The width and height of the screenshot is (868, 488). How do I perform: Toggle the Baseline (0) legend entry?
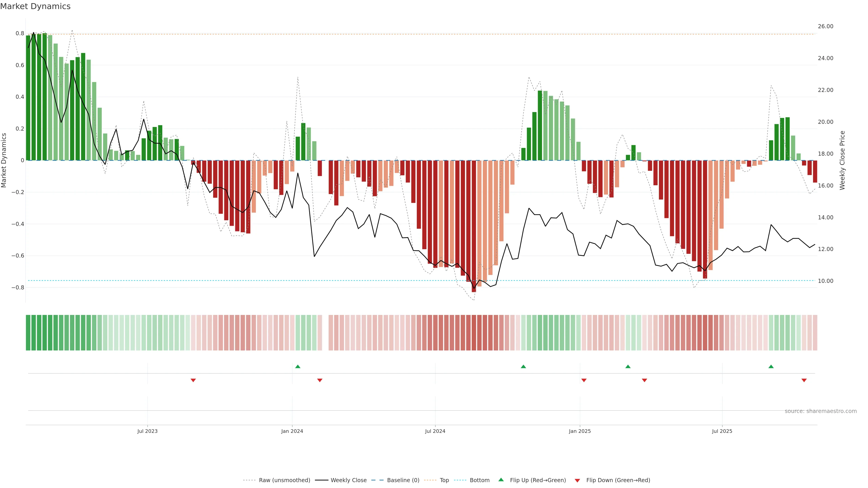click(x=403, y=480)
